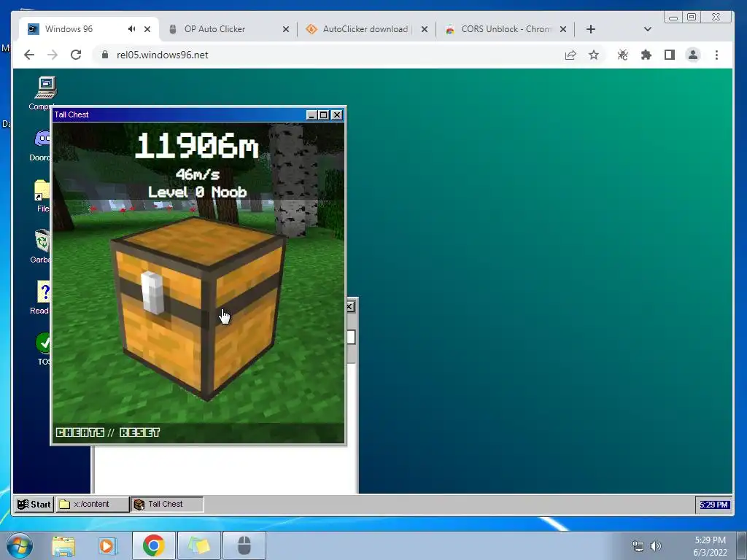Image resolution: width=747 pixels, height=560 pixels.
Task: Open the Garbage bin icon
Action: tap(41, 246)
